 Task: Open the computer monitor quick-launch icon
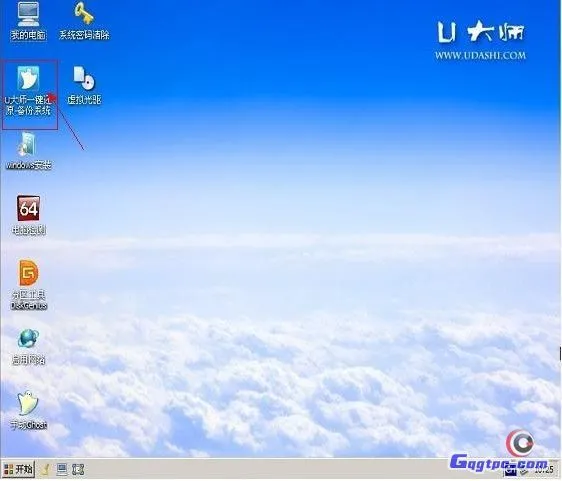pos(62,469)
